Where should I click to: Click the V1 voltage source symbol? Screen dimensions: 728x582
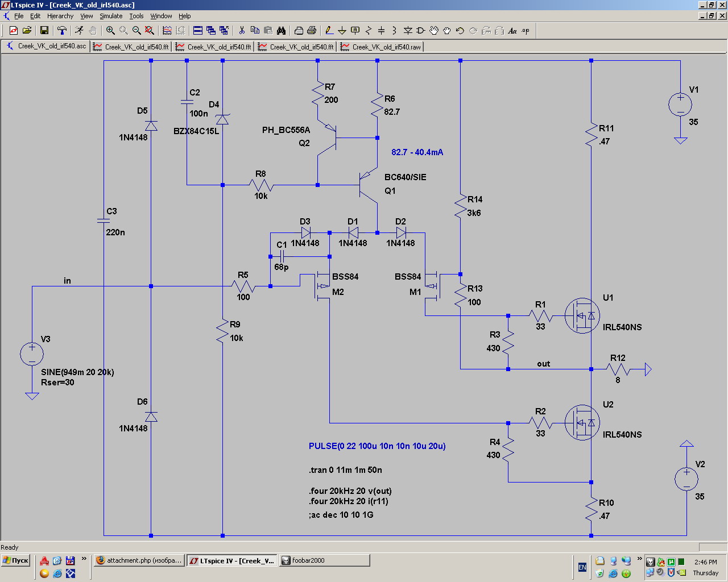point(680,105)
